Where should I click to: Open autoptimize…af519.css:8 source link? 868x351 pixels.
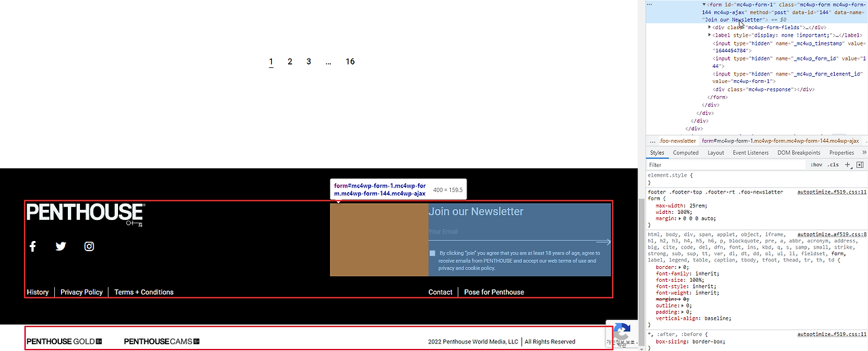pos(832,234)
